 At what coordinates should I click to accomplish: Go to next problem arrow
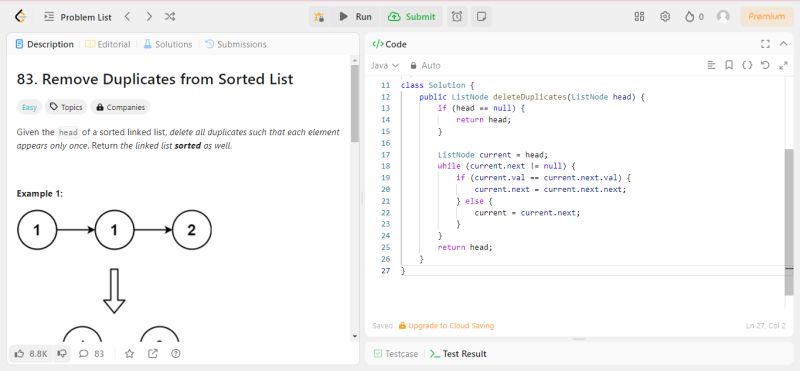[148, 17]
